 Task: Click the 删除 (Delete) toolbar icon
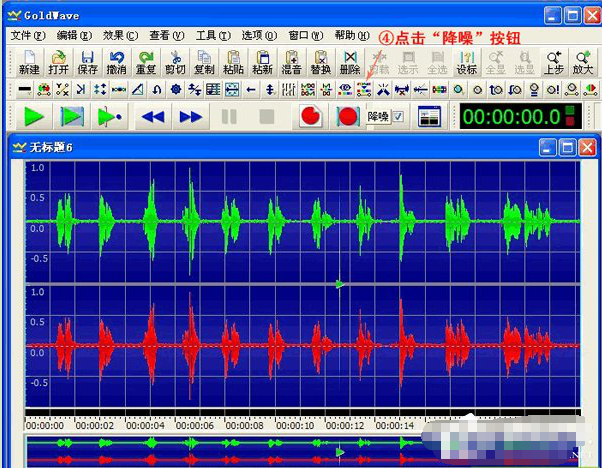click(350, 62)
